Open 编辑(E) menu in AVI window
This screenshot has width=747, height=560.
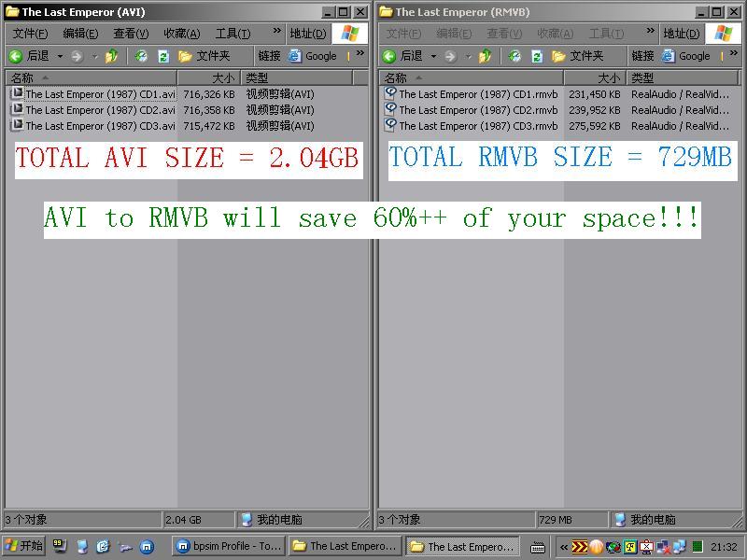tap(80, 34)
